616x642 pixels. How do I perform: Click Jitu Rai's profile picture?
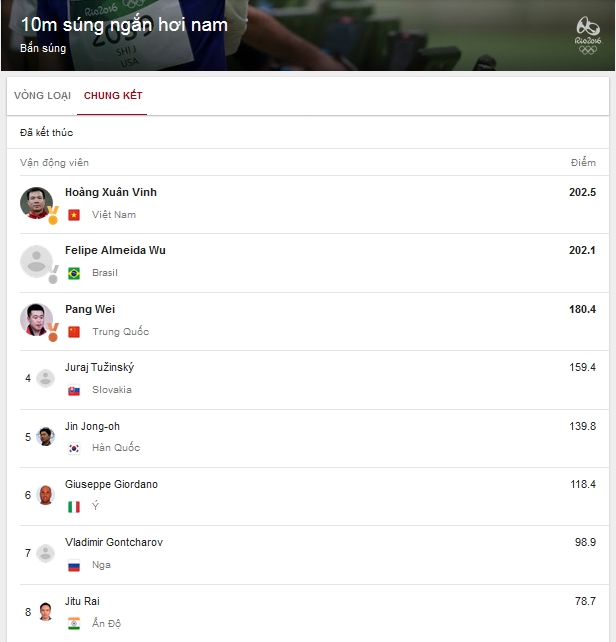[x=45, y=612]
